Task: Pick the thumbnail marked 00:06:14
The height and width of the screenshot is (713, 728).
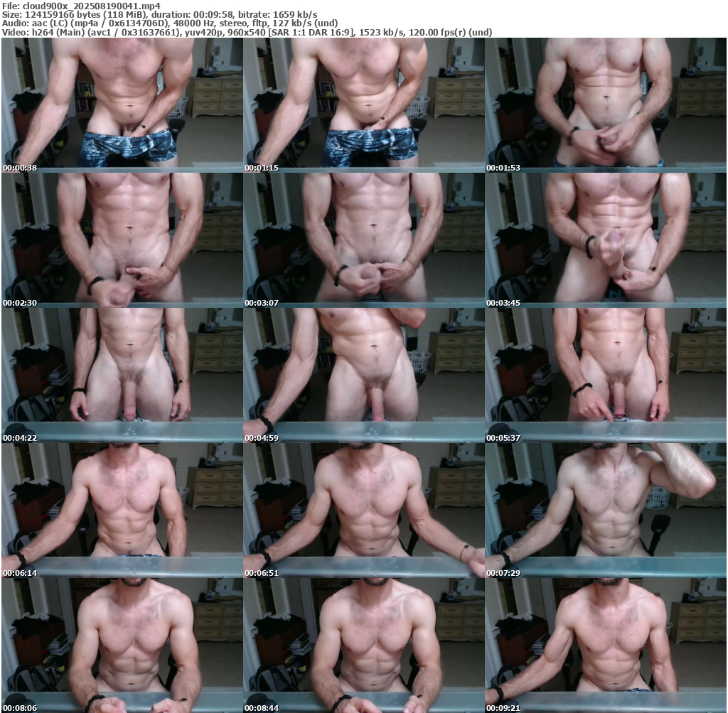Action: (122, 510)
